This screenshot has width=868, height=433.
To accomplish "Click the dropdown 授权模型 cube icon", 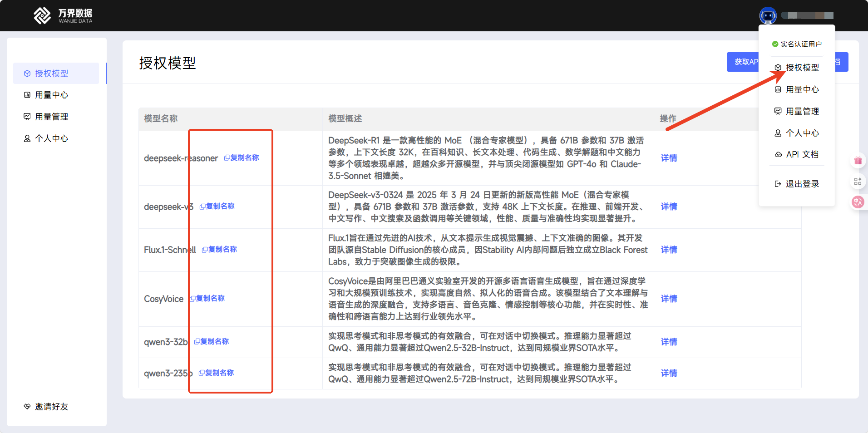I will (778, 68).
